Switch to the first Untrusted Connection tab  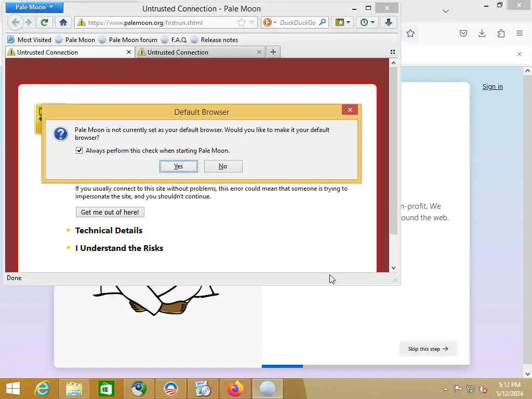[x=70, y=52]
